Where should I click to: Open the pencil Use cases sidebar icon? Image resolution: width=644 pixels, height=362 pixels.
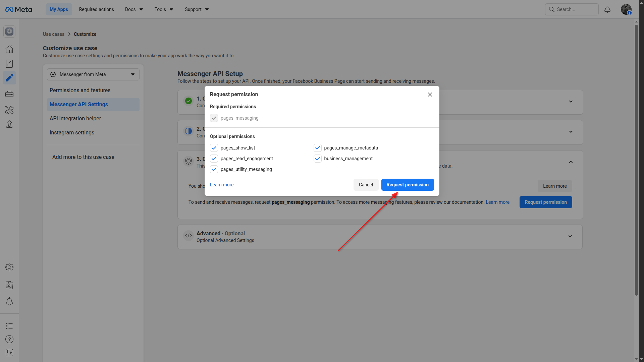(9, 78)
